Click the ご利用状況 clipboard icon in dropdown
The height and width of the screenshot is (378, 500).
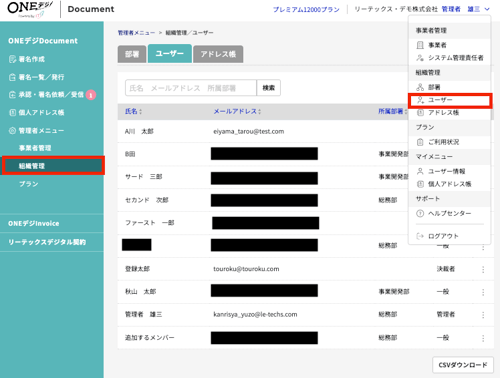(420, 142)
